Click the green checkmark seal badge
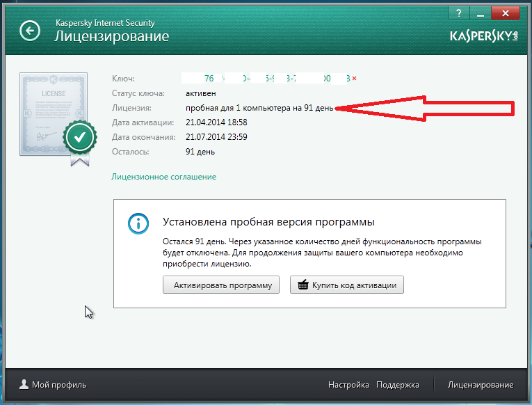Image resolution: width=532 pixels, height=405 pixels. click(80, 138)
